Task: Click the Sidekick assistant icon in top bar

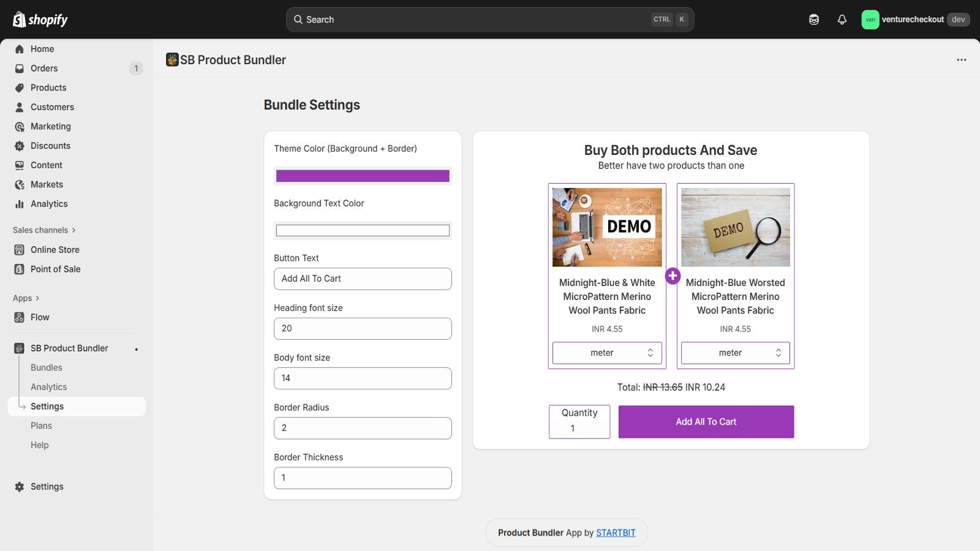Action: pos(814,20)
